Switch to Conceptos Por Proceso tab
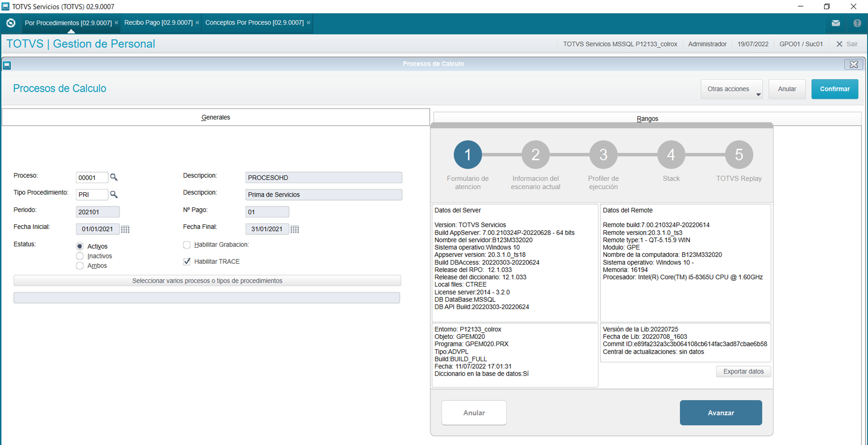868x445 pixels. (255, 23)
